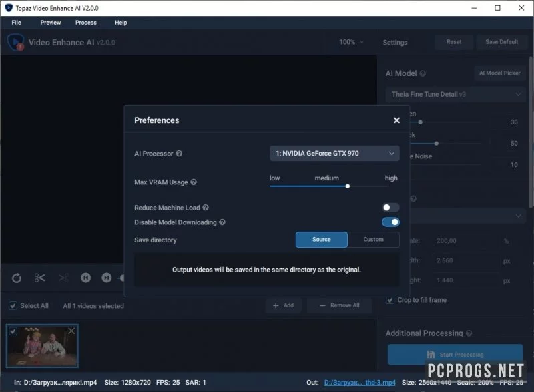Open the Preview menu
Image resolution: width=534 pixels, height=392 pixels.
pos(51,23)
